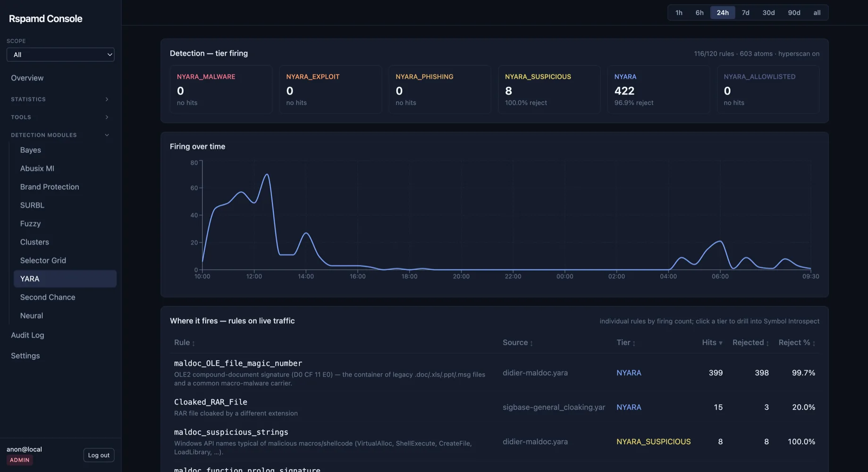Sort table by Hits column

712,343
